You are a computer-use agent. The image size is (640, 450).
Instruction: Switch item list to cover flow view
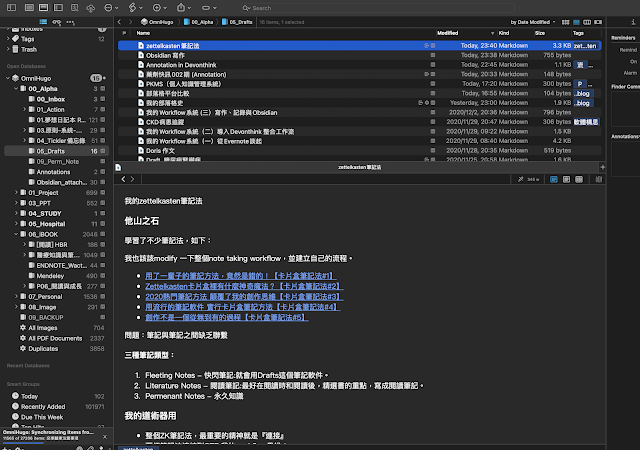click(x=598, y=22)
